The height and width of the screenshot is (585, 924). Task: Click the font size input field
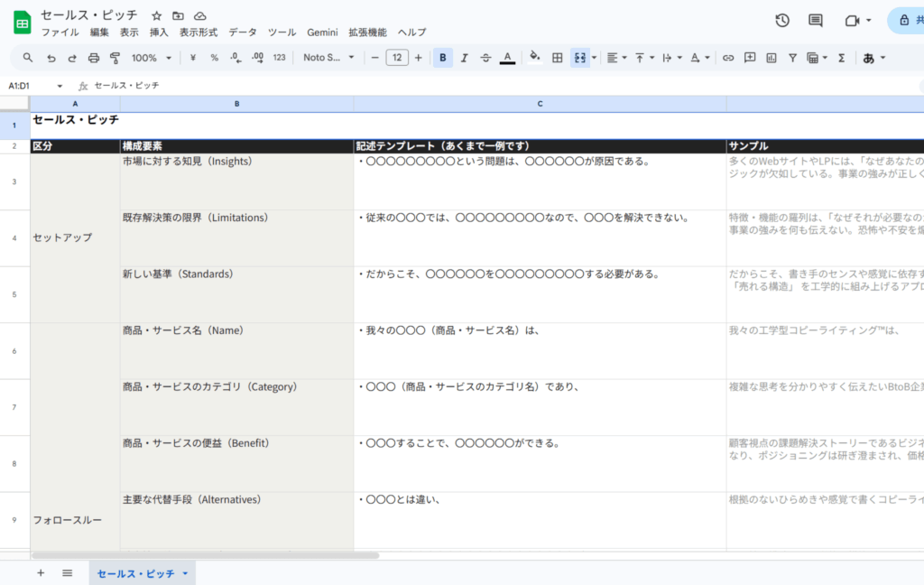pos(396,58)
